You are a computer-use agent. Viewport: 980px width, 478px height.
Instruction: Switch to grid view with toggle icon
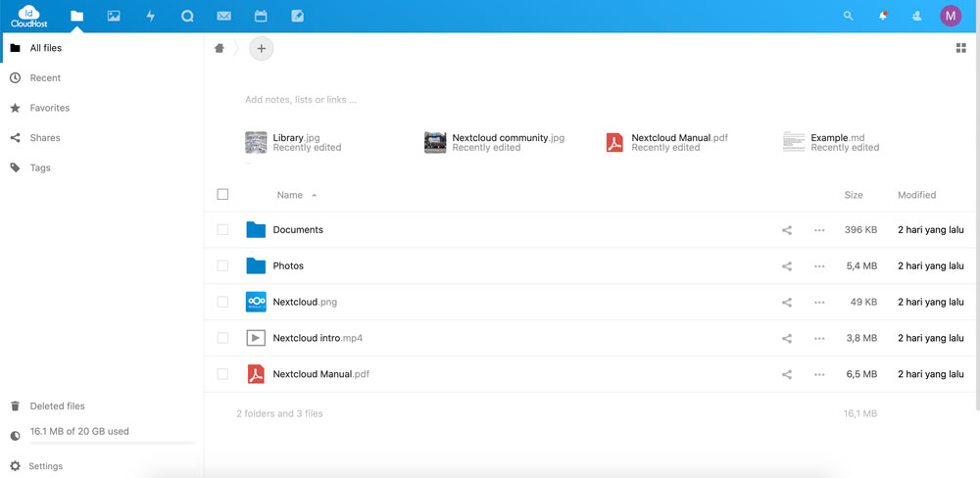point(961,48)
